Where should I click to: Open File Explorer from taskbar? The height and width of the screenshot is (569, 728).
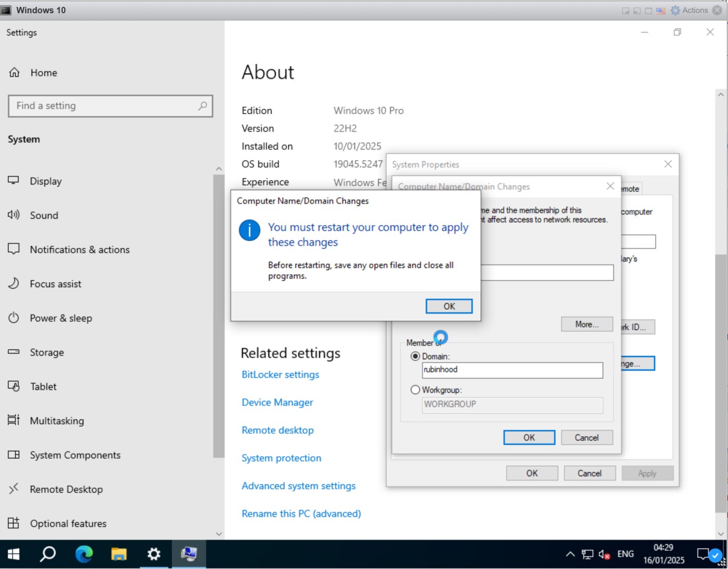click(119, 554)
